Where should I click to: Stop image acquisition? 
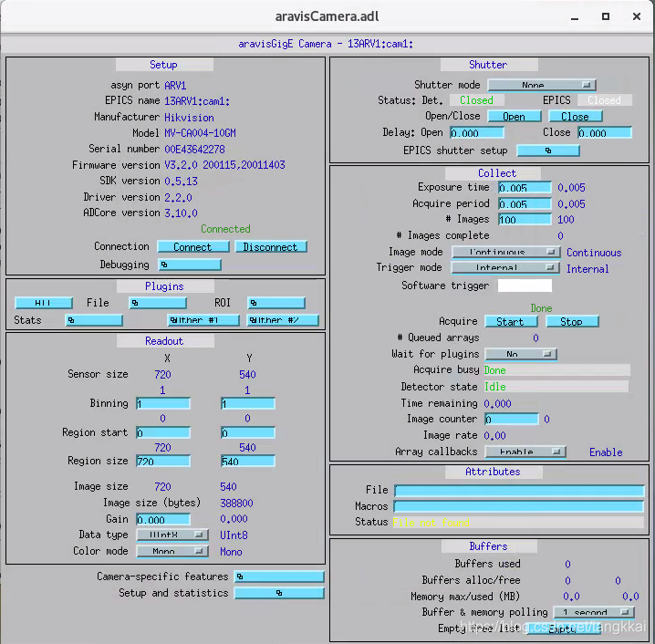tap(572, 322)
